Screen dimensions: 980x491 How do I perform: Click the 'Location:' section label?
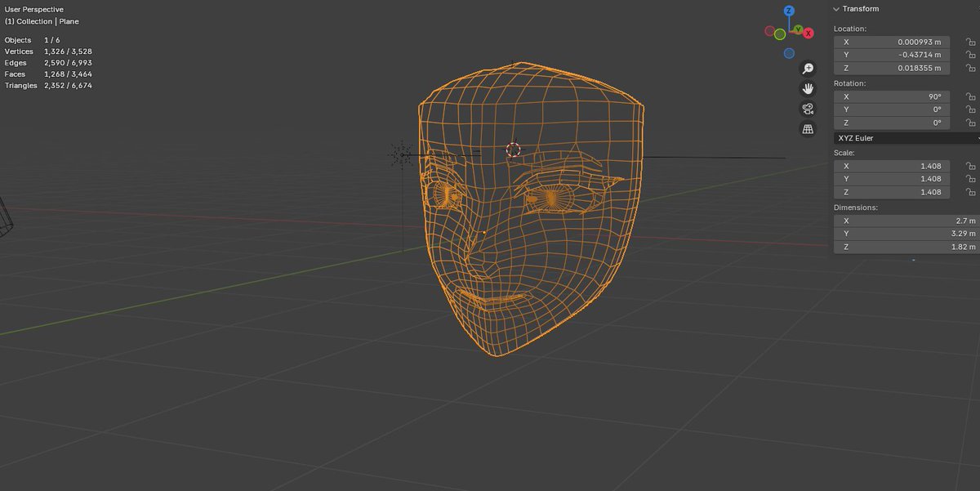tap(850, 29)
